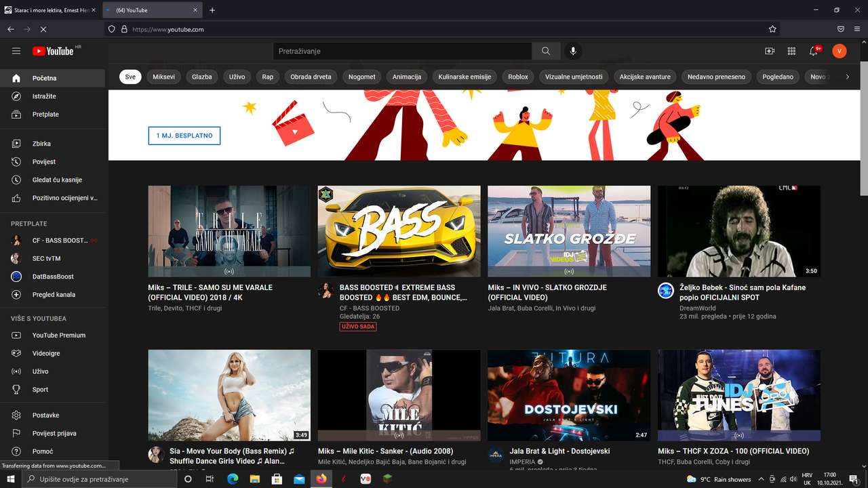Open Windows Start menu
Viewport: 868px width, 488px height.
[x=11, y=479]
